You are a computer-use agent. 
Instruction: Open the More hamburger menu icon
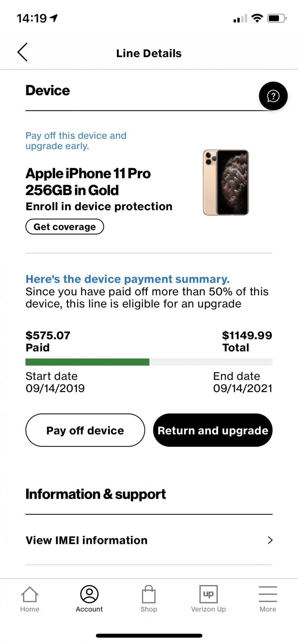(268, 594)
